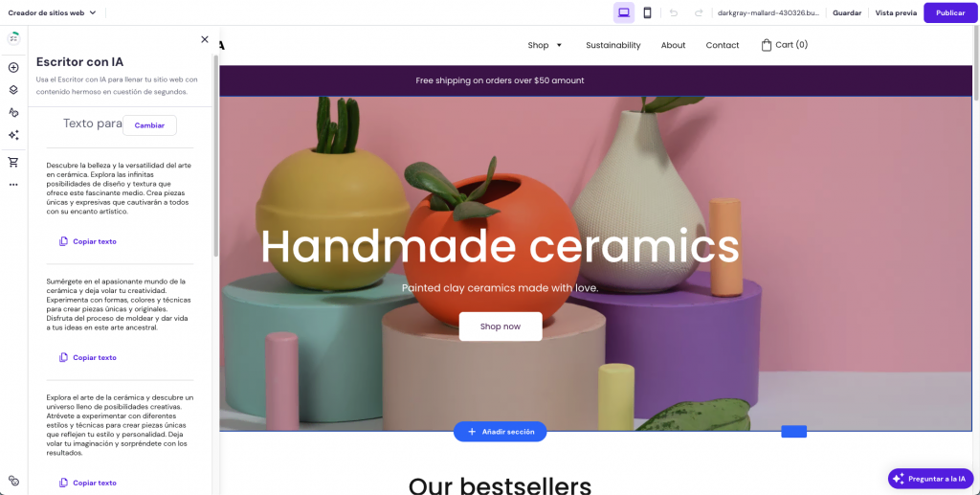Switch to mobile view device icon
980x495 pixels.
648,12
